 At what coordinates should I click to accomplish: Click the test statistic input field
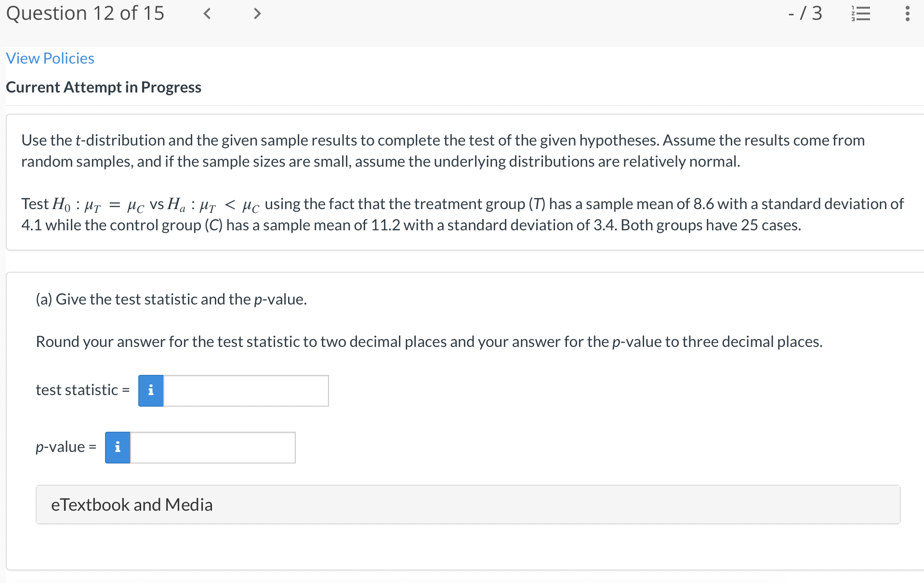245,390
